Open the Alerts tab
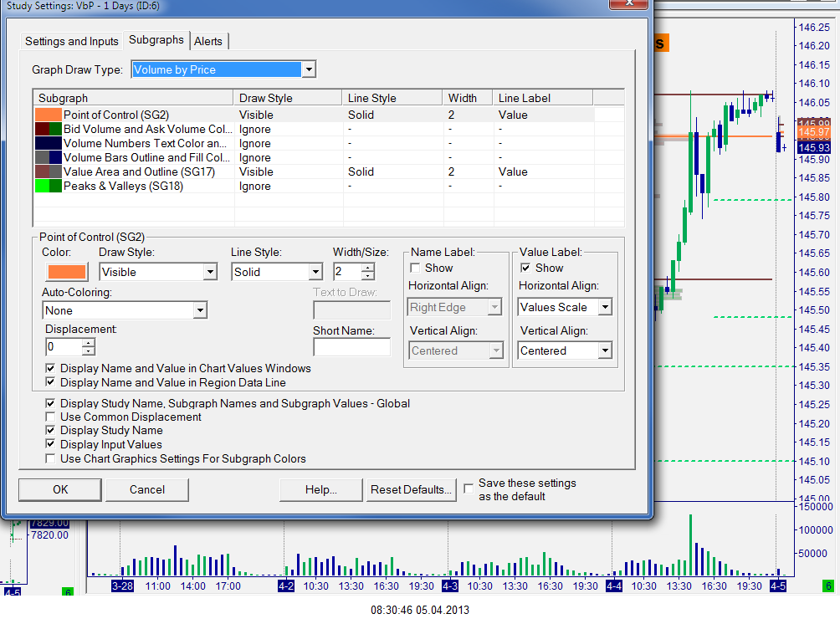The image size is (840, 624). pyautogui.click(x=208, y=41)
